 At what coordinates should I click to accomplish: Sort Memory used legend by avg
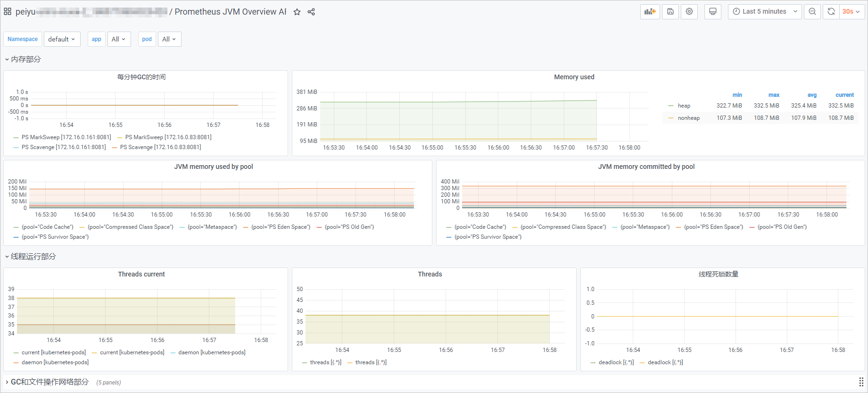(x=812, y=95)
